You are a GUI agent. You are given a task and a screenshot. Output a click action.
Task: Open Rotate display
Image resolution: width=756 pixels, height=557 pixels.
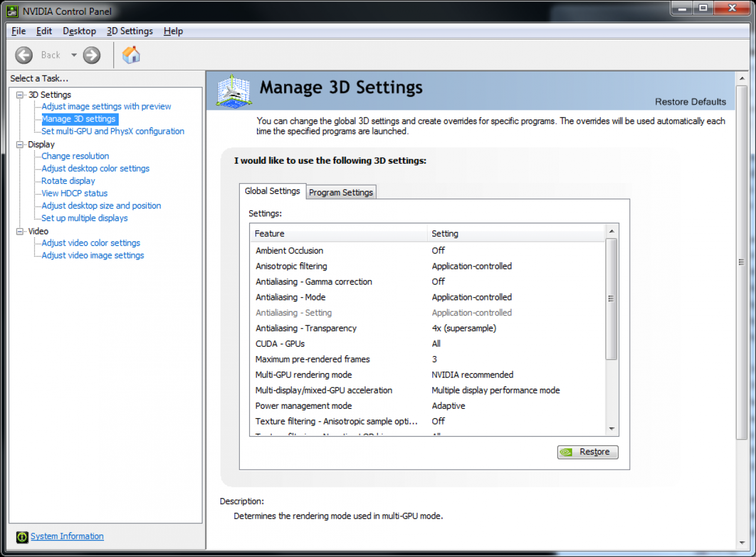68,181
